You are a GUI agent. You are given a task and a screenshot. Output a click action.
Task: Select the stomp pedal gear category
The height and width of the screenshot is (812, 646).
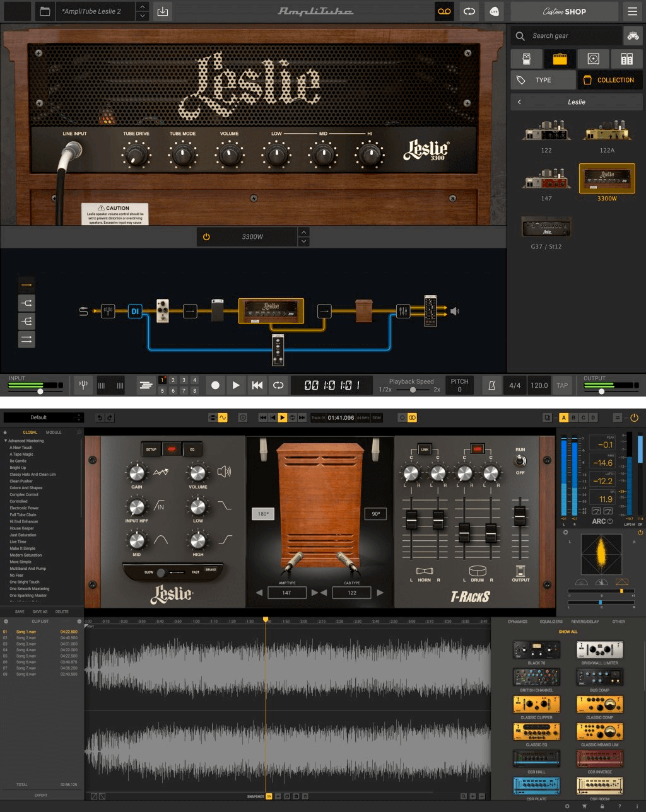pyautogui.click(x=527, y=59)
